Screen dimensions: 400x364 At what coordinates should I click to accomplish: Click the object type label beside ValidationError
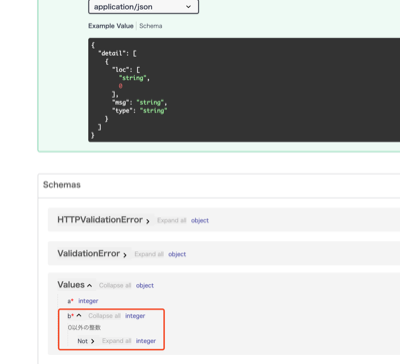coord(177,254)
